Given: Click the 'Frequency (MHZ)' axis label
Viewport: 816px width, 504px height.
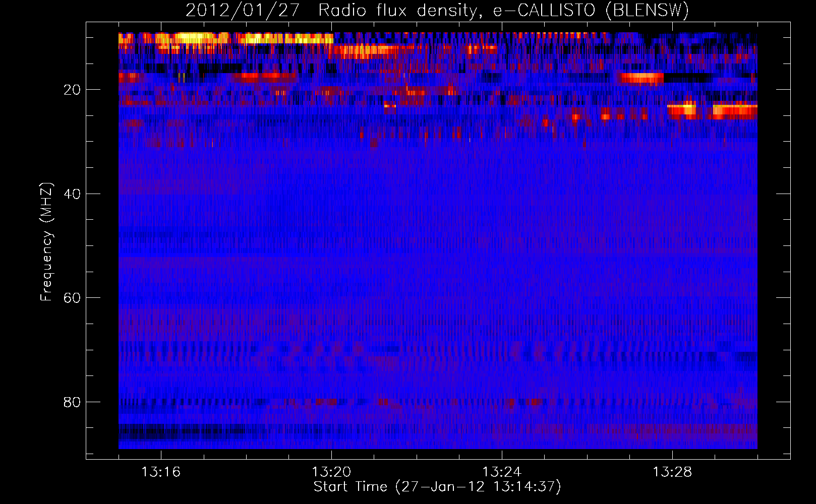Looking at the screenshot, I should (x=46, y=242).
